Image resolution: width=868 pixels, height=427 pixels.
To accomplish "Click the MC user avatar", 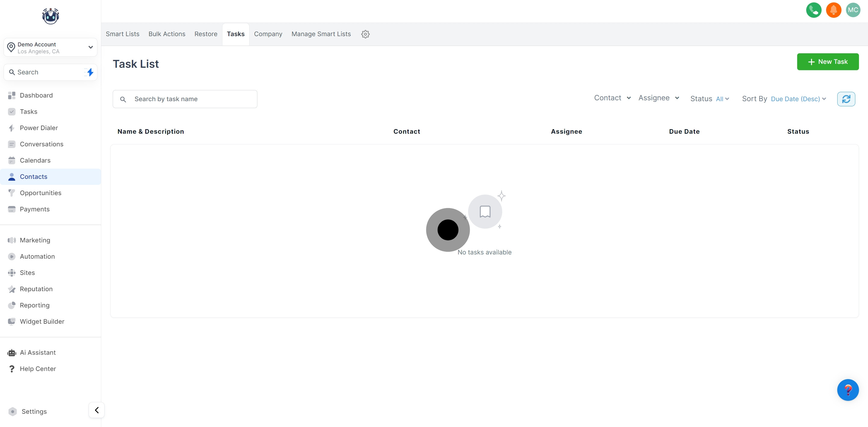I will click(853, 10).
